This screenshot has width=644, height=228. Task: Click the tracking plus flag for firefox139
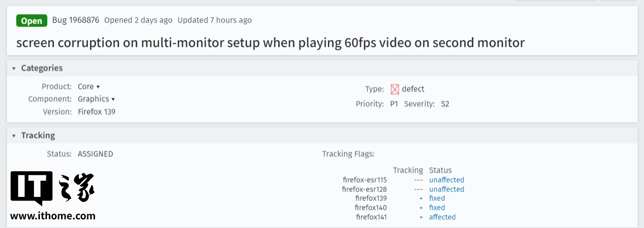click(421, 198)
